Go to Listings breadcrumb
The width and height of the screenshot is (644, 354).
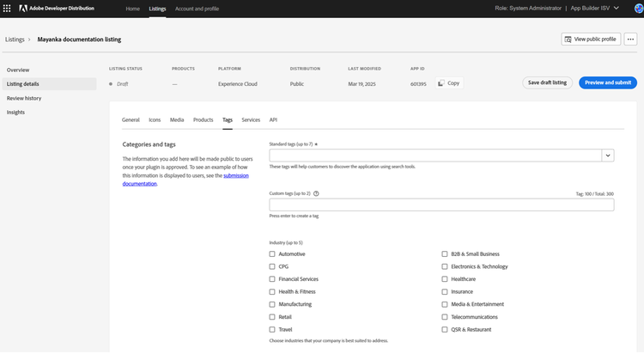click(15, 40)
